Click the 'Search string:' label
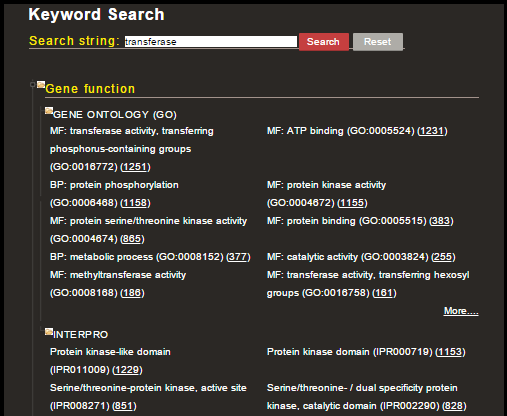The height and width of the screenshot is (416, 507). (74, 41)
